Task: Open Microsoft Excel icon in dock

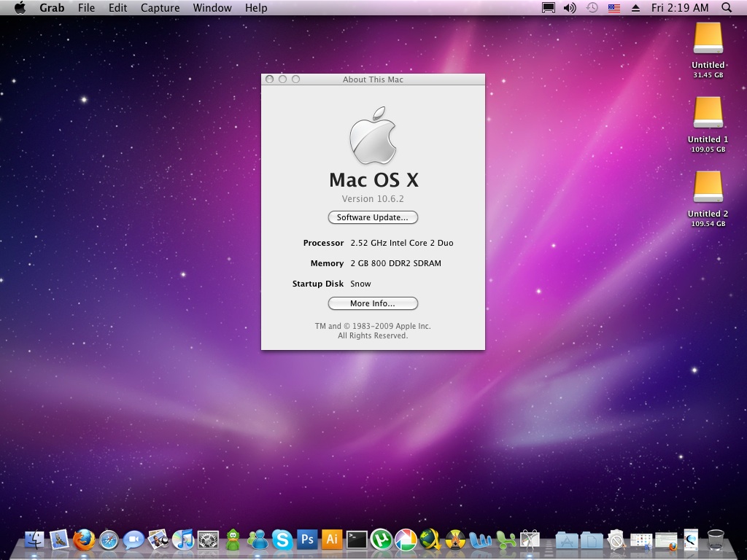Action: coord(506,540)
